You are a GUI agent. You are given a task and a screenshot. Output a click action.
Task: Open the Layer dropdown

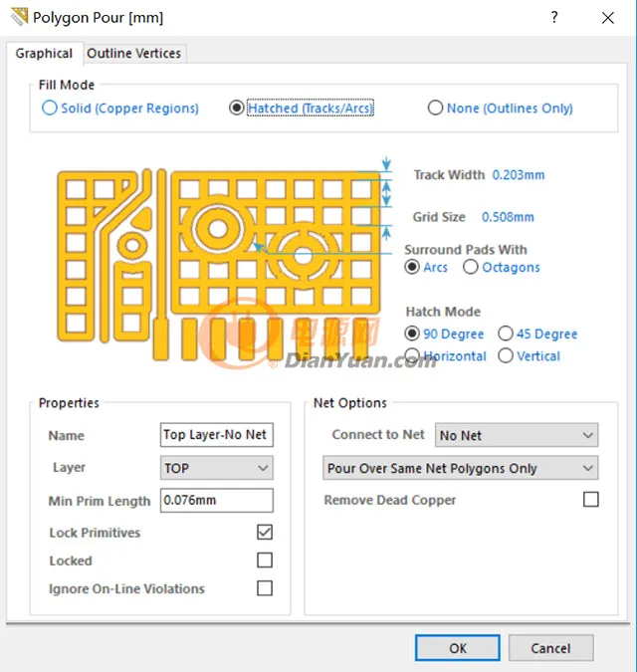coord(217,468)
